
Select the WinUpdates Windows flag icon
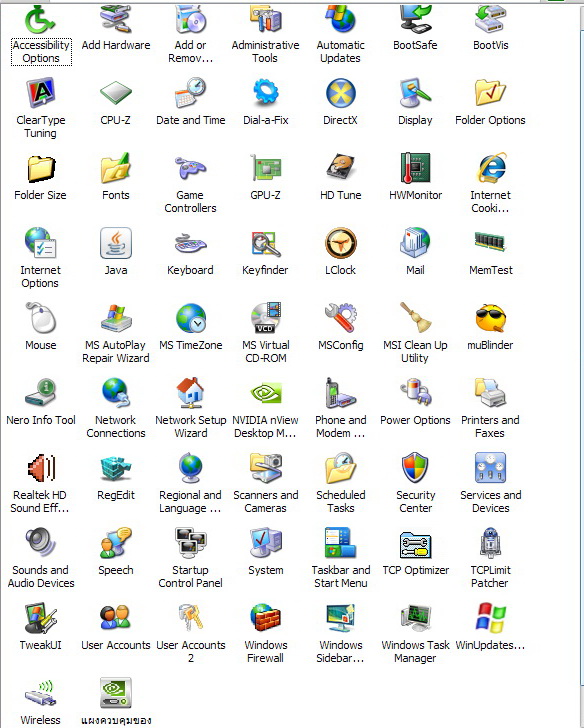tap(490, 618)
